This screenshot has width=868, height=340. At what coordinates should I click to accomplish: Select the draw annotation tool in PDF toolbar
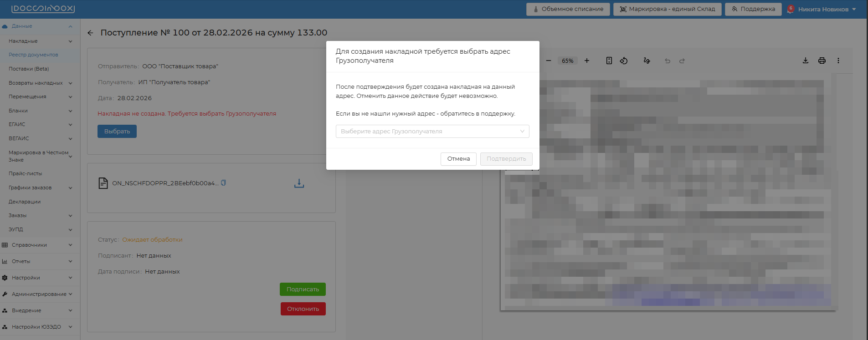point(647,61)
